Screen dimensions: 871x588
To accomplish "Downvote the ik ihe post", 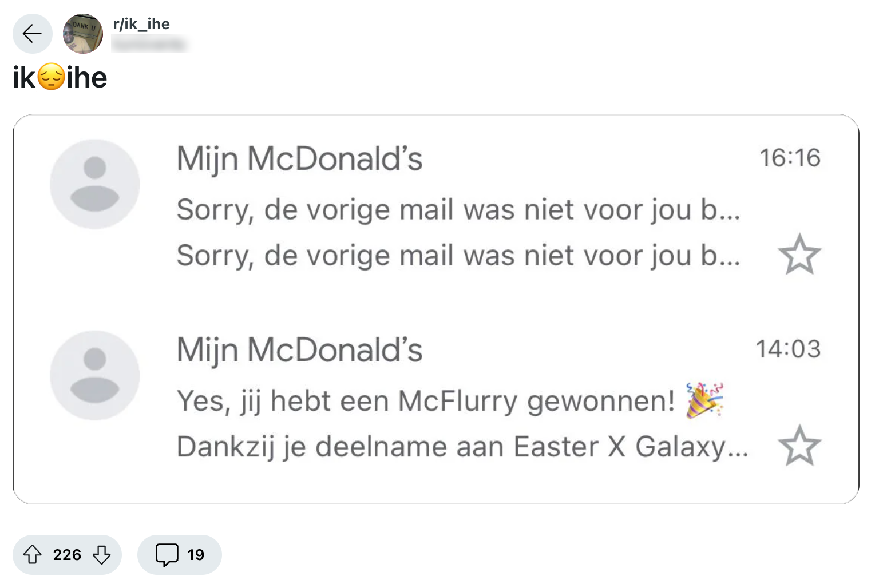I will [x=102, y=554].
